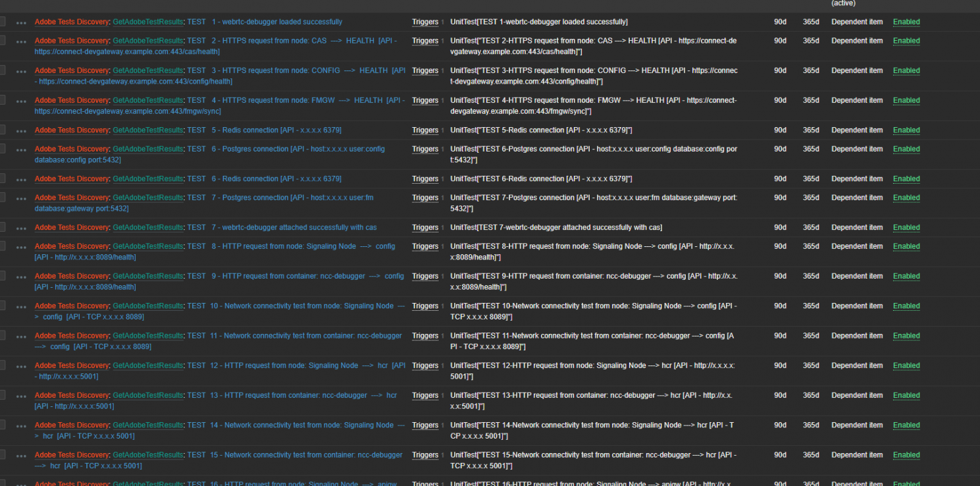Open item name TEST 8 HTTP request Signaling Node config

(215, 252)
